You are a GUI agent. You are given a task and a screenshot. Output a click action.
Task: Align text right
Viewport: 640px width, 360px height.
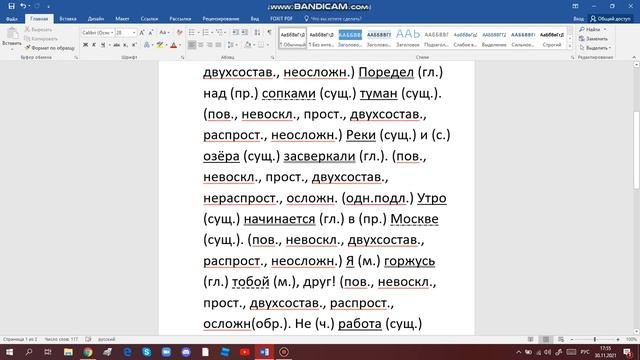click(x=209, y=45)
